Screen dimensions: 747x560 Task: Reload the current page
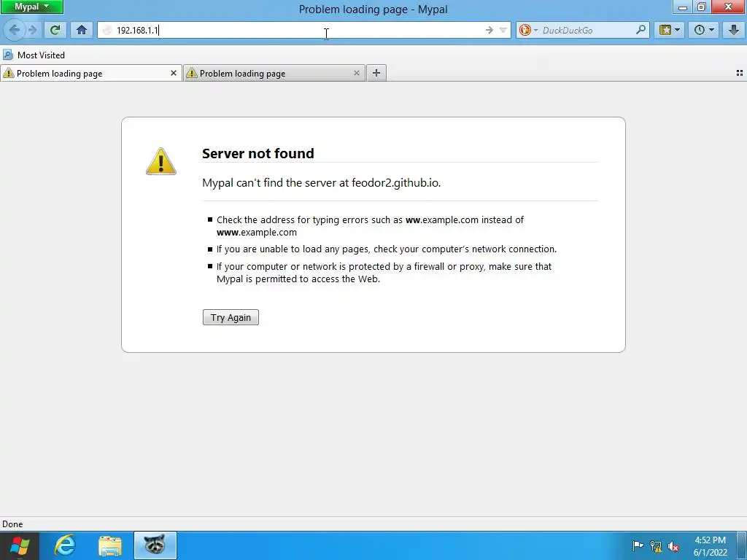(x=55, y=30)
